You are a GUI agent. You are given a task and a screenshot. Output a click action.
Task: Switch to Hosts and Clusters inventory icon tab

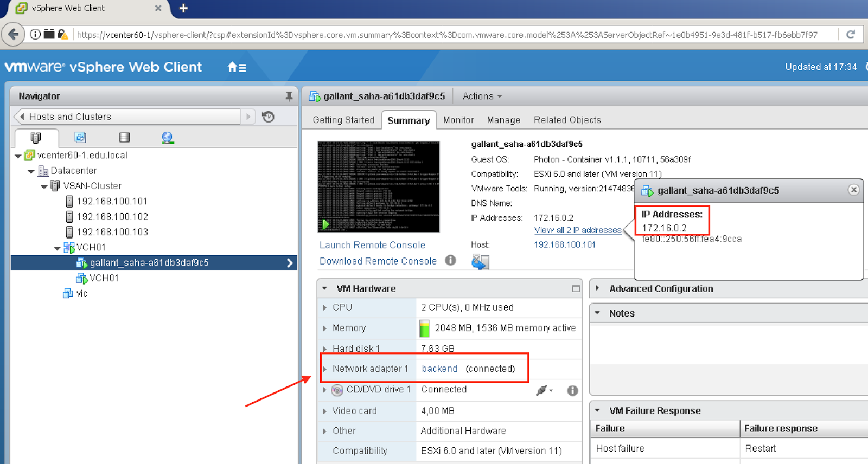click(x=36, y=138)
